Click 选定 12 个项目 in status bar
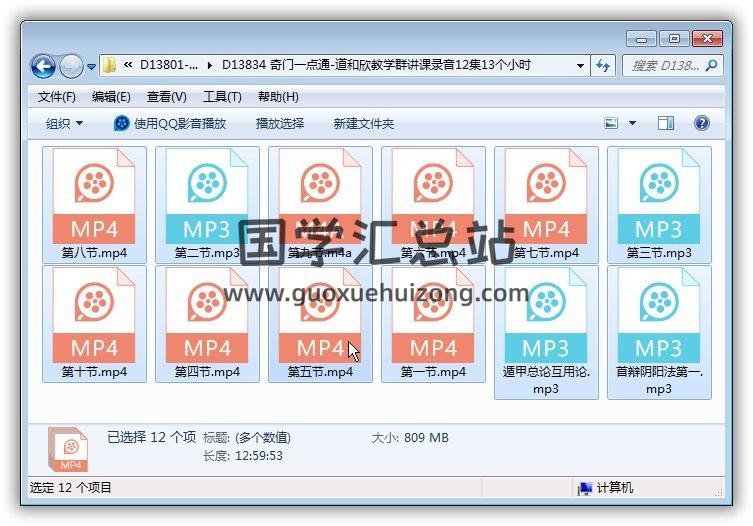The image size is (753, 526). 71,488
